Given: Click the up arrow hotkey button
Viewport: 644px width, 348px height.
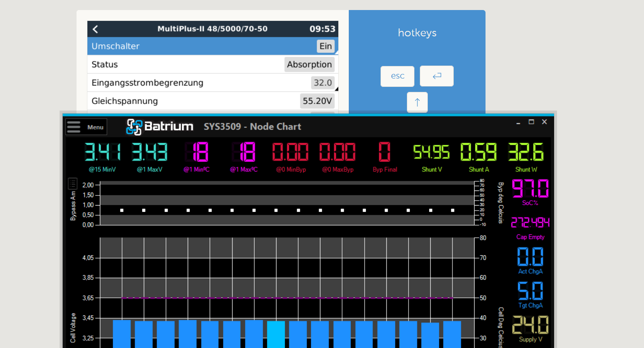Looking at the screenshot, I should tap(417, 102).
